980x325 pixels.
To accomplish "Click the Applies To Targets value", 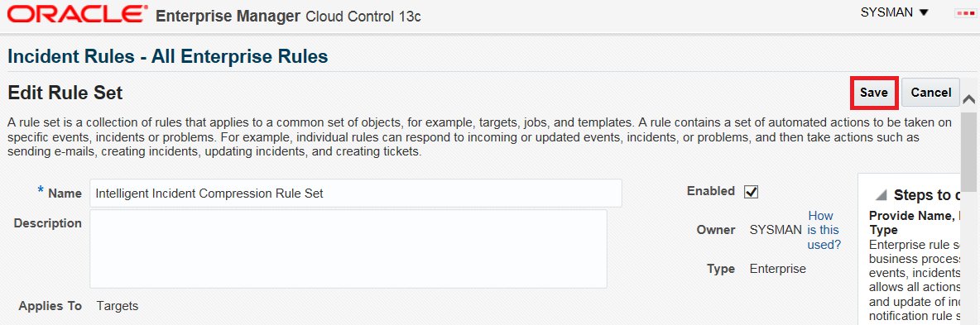I will pos(118,306).
